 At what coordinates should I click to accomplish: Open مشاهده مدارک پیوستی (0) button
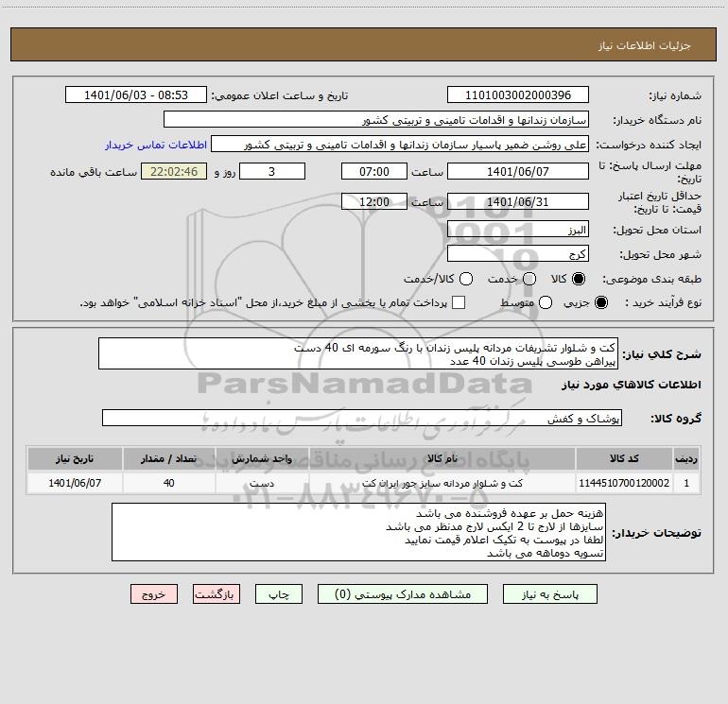click(403, 594)
